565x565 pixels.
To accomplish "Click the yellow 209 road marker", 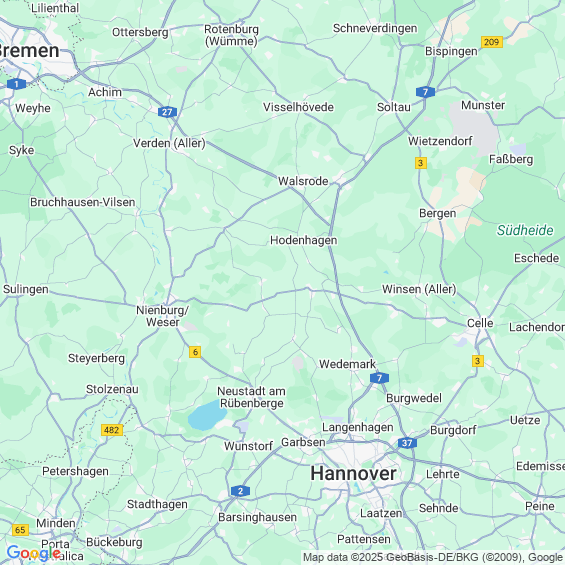I will 492,42.
